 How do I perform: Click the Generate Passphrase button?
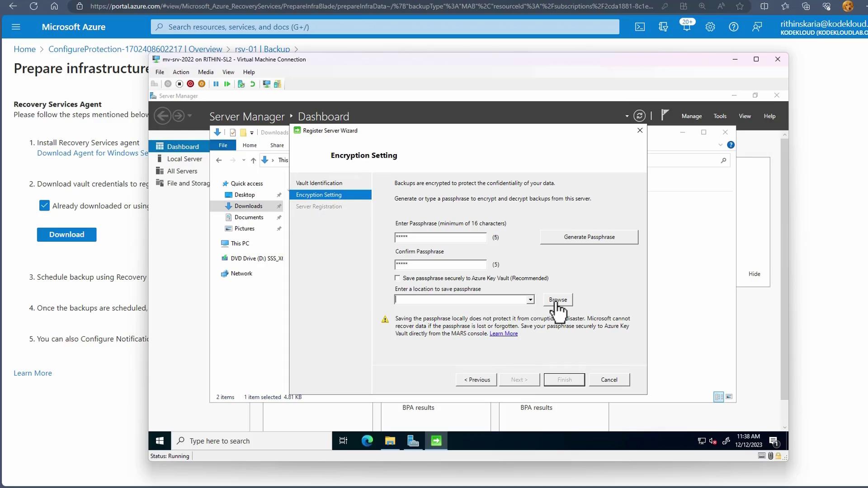pyautogui.click(x=589, y=237)
